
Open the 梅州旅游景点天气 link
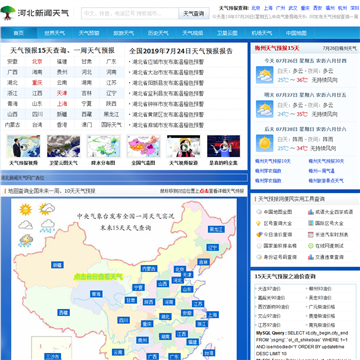tap(326, 181)
